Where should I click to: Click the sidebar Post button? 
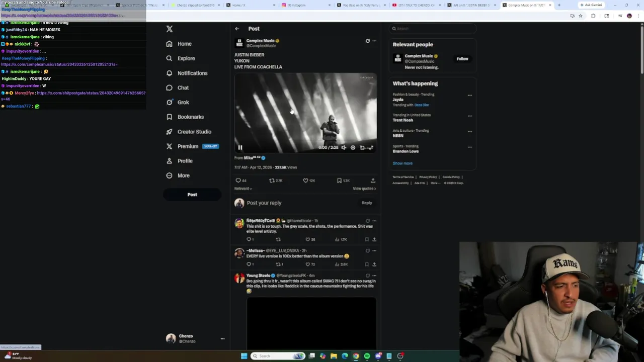192,195
